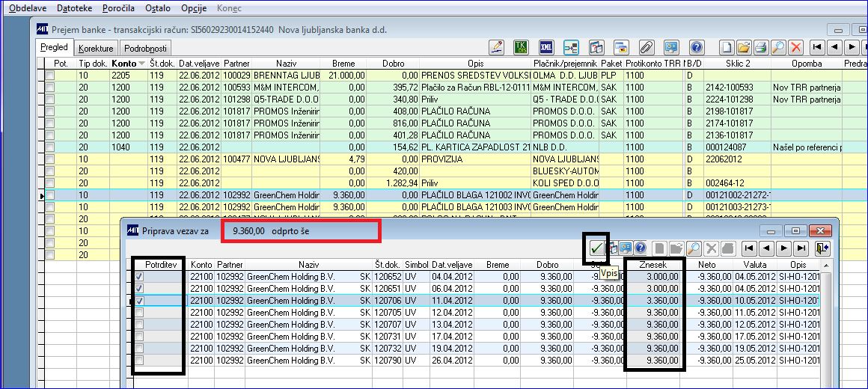This screenshot has width=868, height=389.
Task: Switch to the Korekture tab
Action: [x=96, y=48]
